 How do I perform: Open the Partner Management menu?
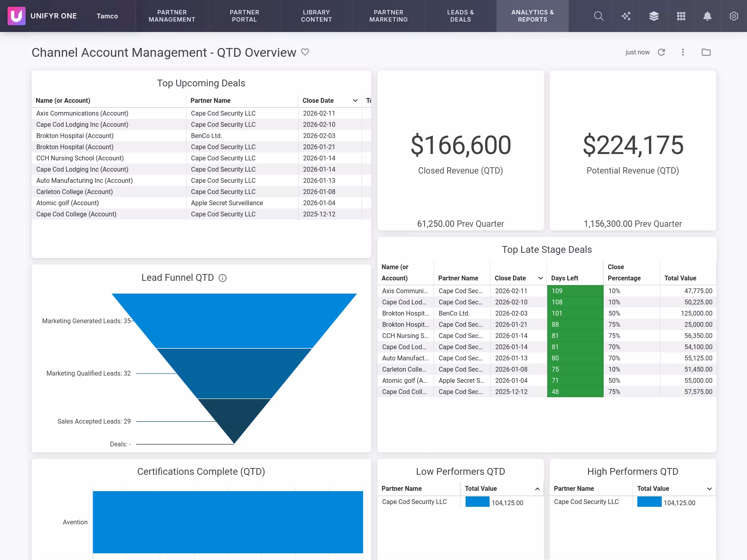tap(172, 16)
